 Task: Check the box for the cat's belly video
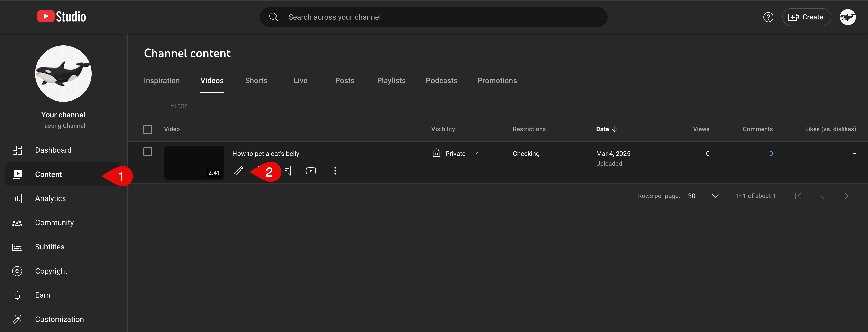[148, 151]
